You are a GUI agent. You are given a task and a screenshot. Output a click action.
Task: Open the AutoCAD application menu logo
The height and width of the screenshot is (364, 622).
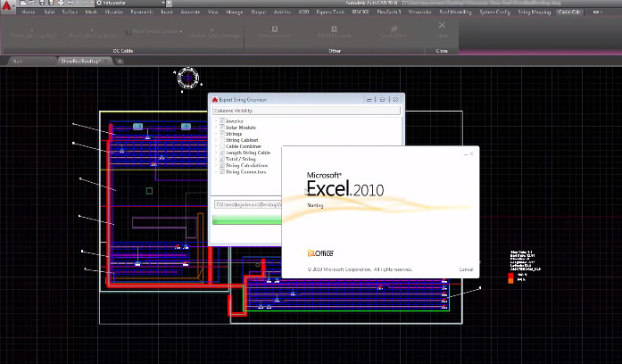(7, 5)
